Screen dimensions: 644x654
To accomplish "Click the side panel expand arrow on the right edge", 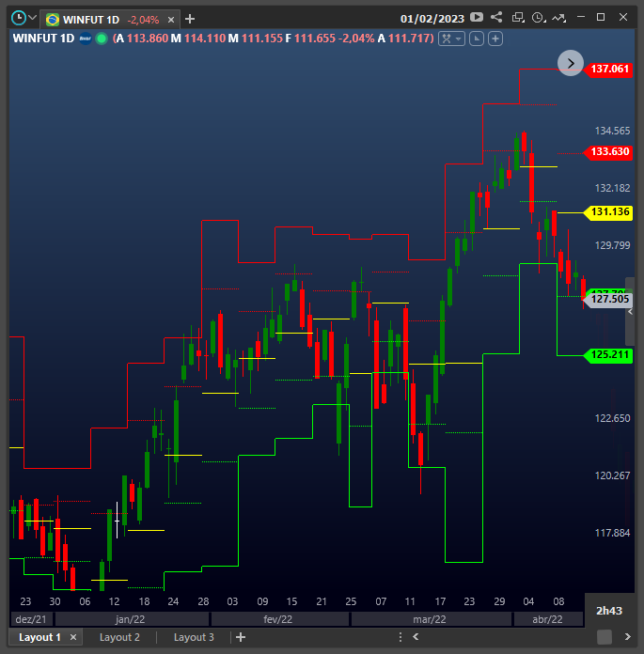I will click(x=630, y=312).
